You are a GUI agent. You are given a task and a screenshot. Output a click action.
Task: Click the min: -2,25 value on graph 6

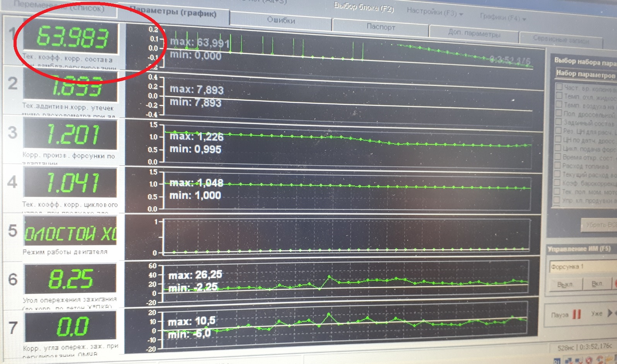pyautogui.click(x=193, y=287)
